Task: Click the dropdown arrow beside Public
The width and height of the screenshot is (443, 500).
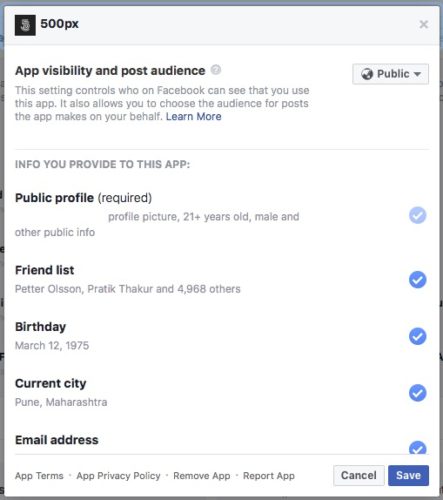Action: [417, 74]
